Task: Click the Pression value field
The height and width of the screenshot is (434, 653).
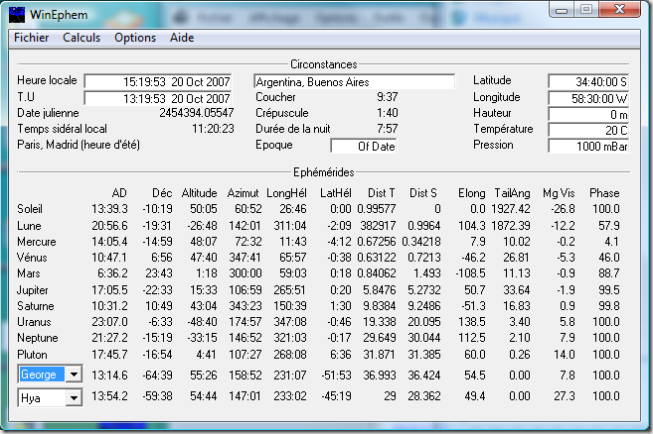Action: point(587,147)
